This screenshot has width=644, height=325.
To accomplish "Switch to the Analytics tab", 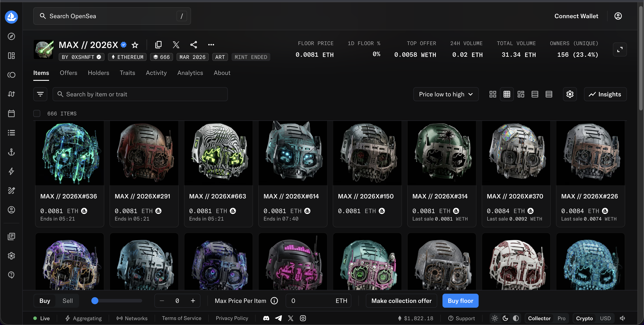I will 190,73.
